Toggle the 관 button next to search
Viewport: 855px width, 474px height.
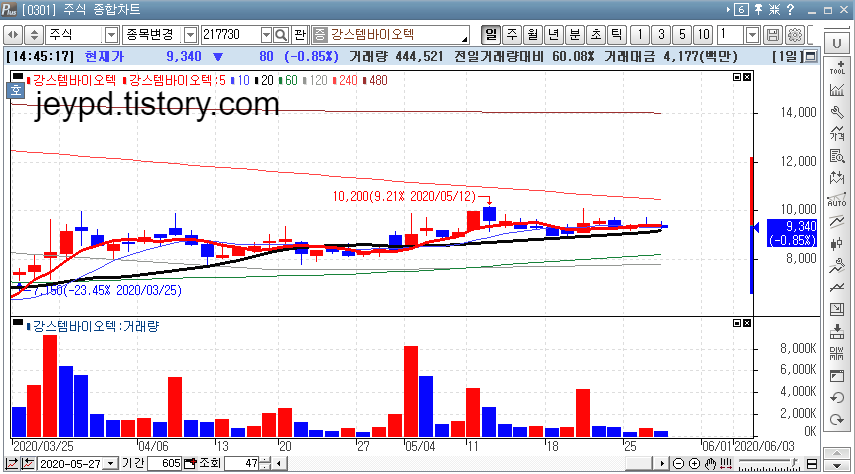tap(300, 35)
